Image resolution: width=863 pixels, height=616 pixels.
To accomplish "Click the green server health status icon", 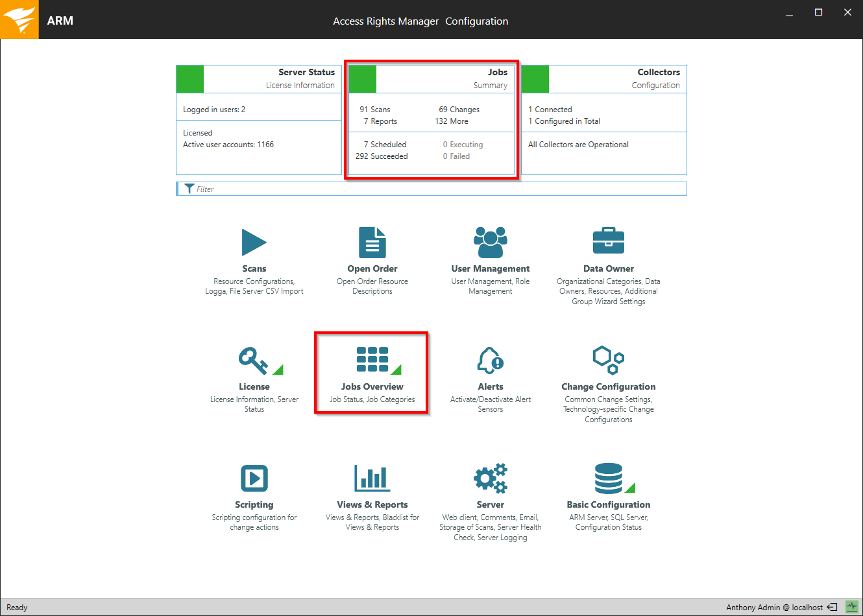I will (852, 607).
